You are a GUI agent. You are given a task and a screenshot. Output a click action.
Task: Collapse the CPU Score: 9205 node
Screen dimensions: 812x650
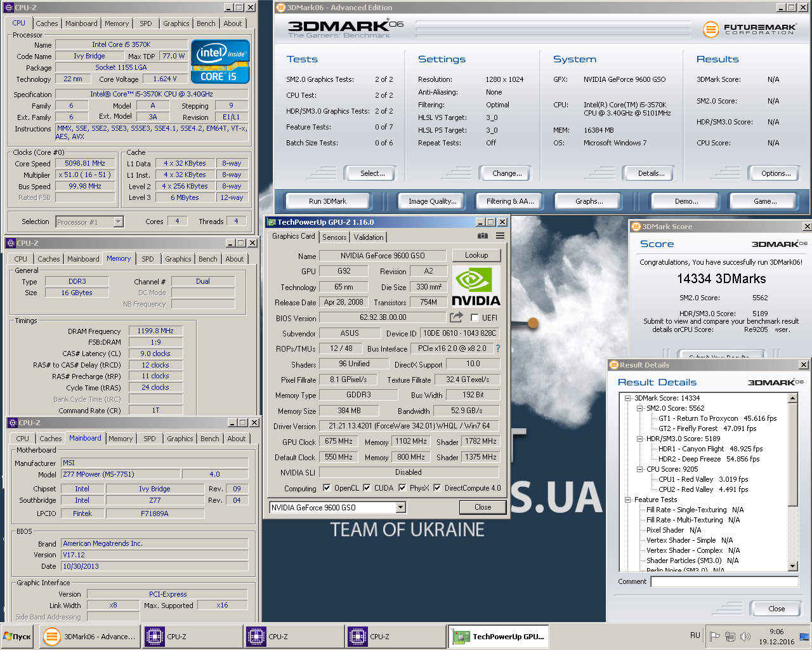click(639, 469)
